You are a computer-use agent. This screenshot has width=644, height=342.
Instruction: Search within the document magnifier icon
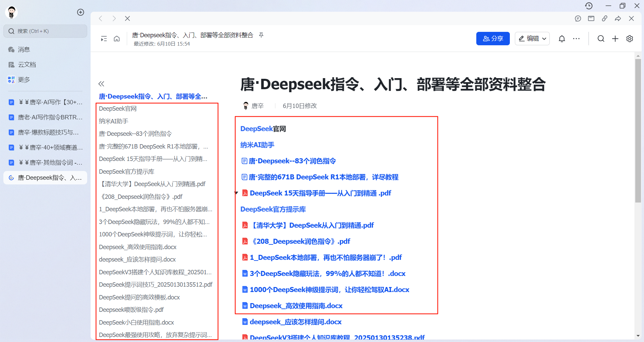601,39
